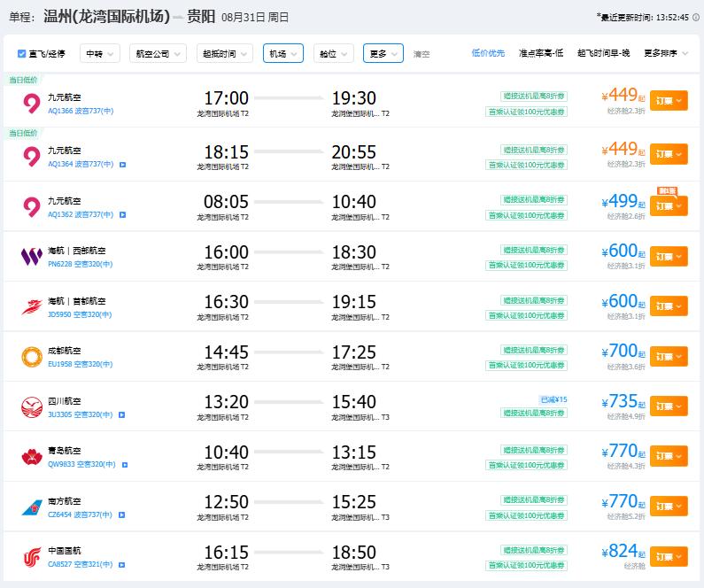The image size is (704, 588).
Task: Click the 赠接送机最高8折券 tag on EU1958 row
Action: pyautogui.click(x=534, y=350)
